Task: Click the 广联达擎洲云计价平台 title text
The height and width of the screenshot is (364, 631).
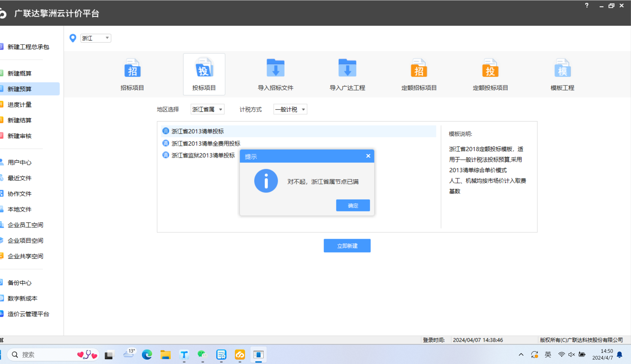Action: click(56, 13)
